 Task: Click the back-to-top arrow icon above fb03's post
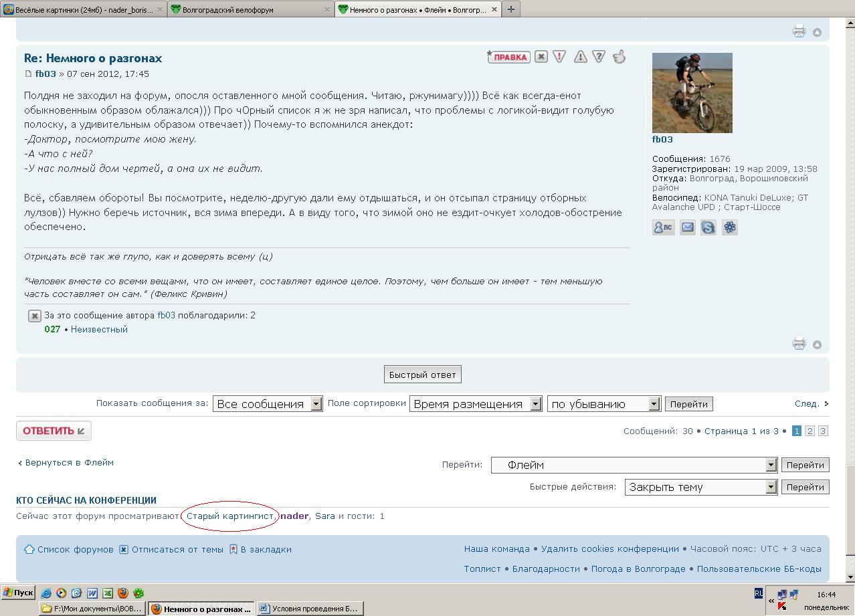[817, 32]
